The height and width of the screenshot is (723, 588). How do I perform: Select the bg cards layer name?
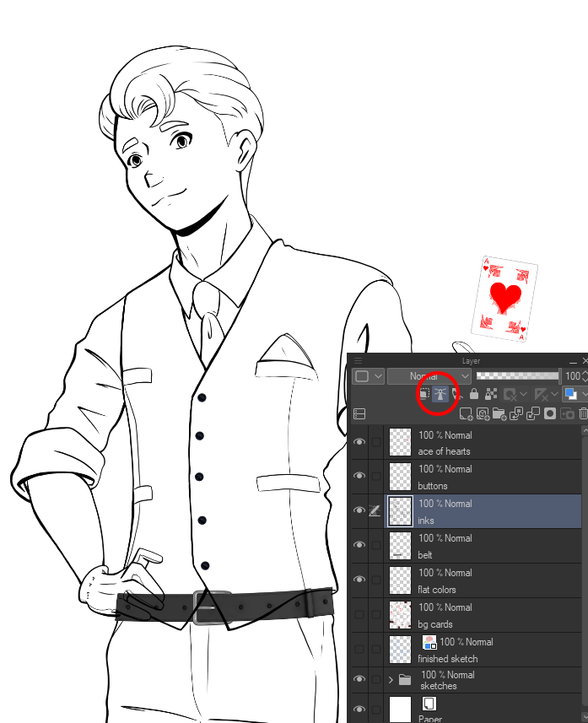click(435, 624)
